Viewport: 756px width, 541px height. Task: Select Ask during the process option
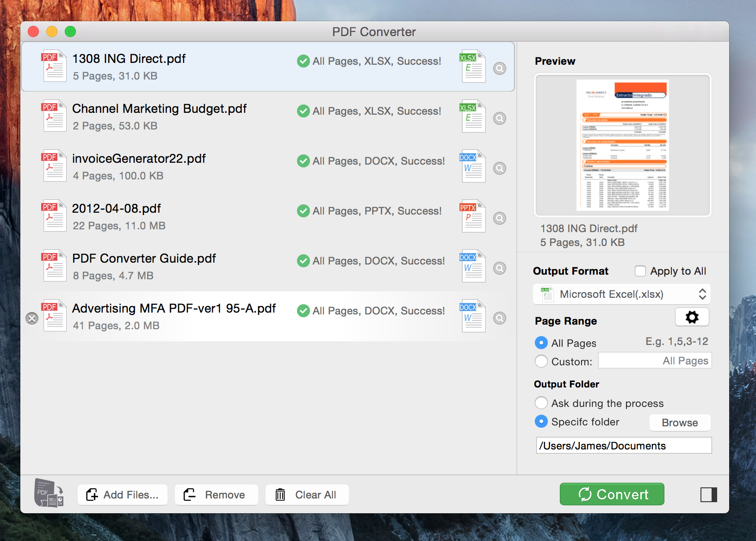coord(541,403)
